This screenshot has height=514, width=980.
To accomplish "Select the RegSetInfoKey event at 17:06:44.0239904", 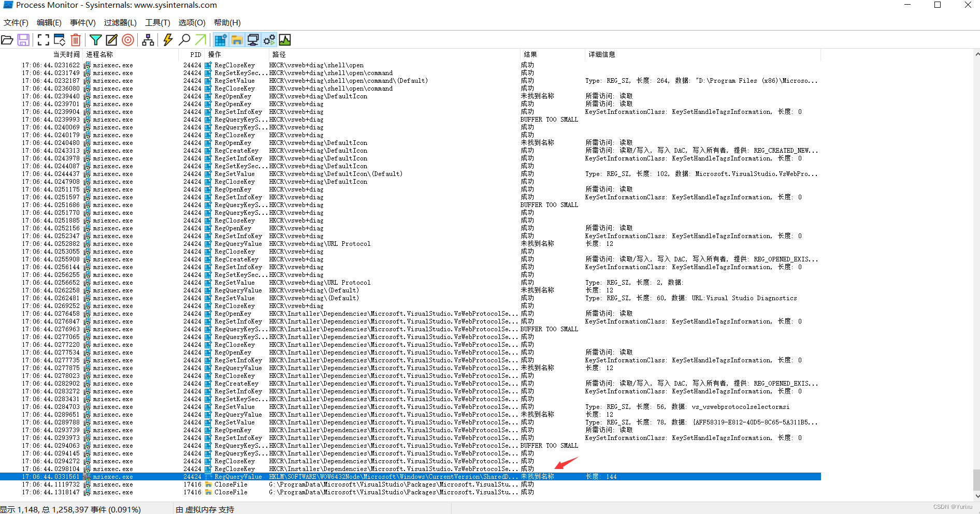I will coord(410,112).
